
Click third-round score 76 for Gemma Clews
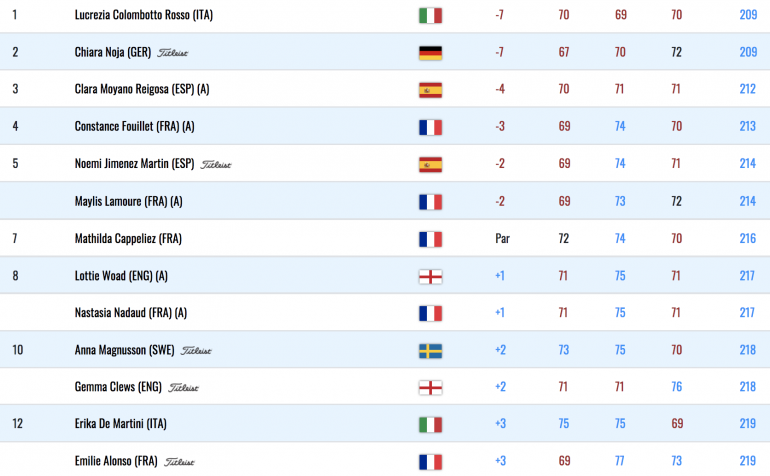pyautogui.click(x=677, y=387)
